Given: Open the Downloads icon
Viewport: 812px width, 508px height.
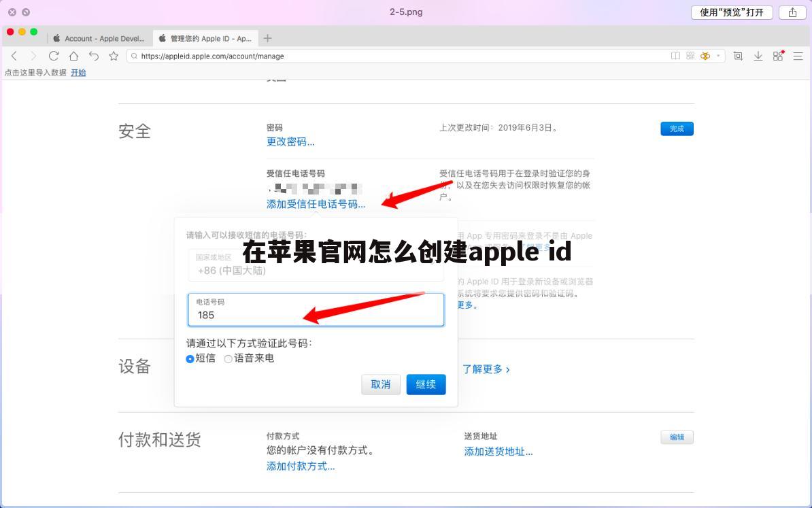Looking at the screenshot, I should point(758,56).
